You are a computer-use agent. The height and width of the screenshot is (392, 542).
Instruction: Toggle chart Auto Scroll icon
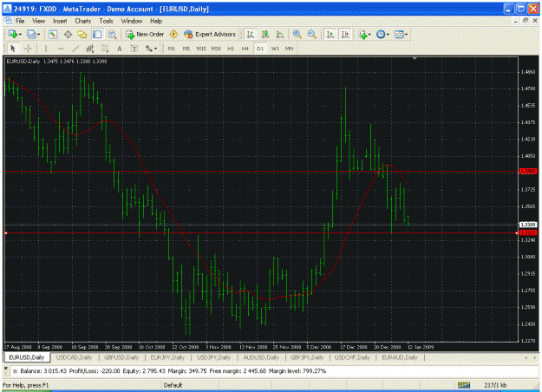coord(330,34)
